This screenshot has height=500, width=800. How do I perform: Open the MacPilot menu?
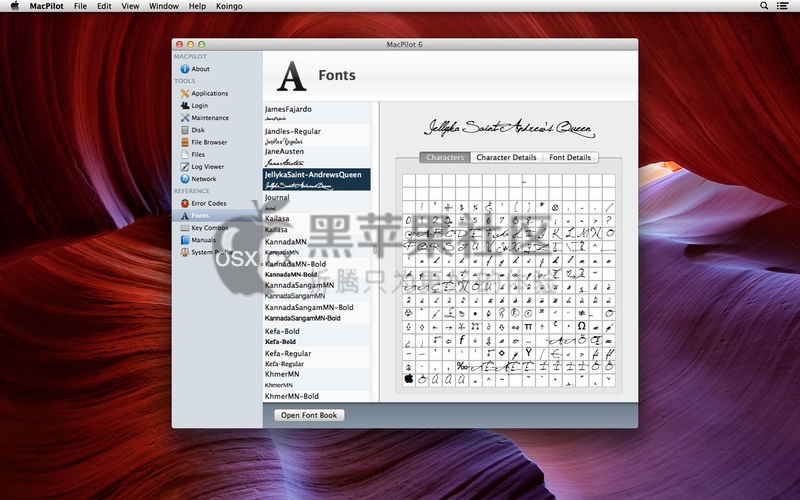pos(46,6)
